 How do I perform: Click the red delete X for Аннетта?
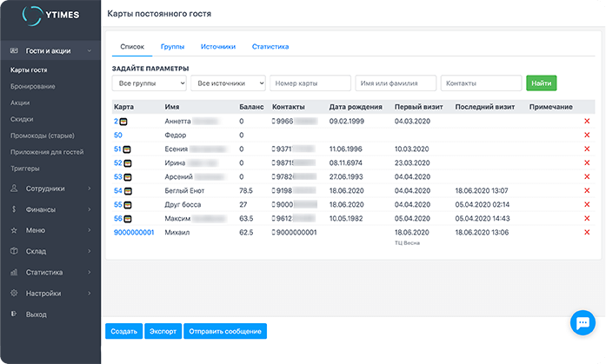click(587, 122)
